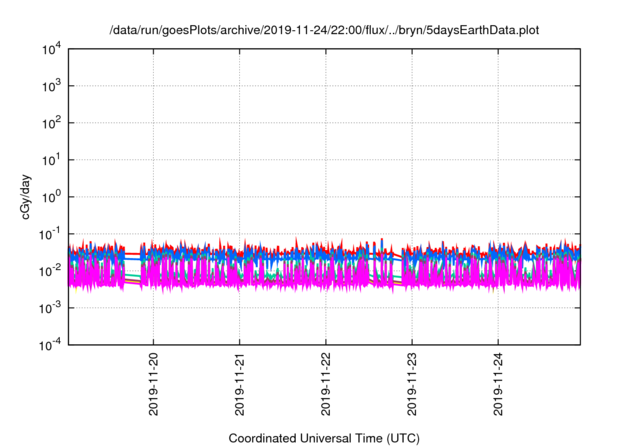Click the 10^-1 y-axis tick label

pos(50,234)
